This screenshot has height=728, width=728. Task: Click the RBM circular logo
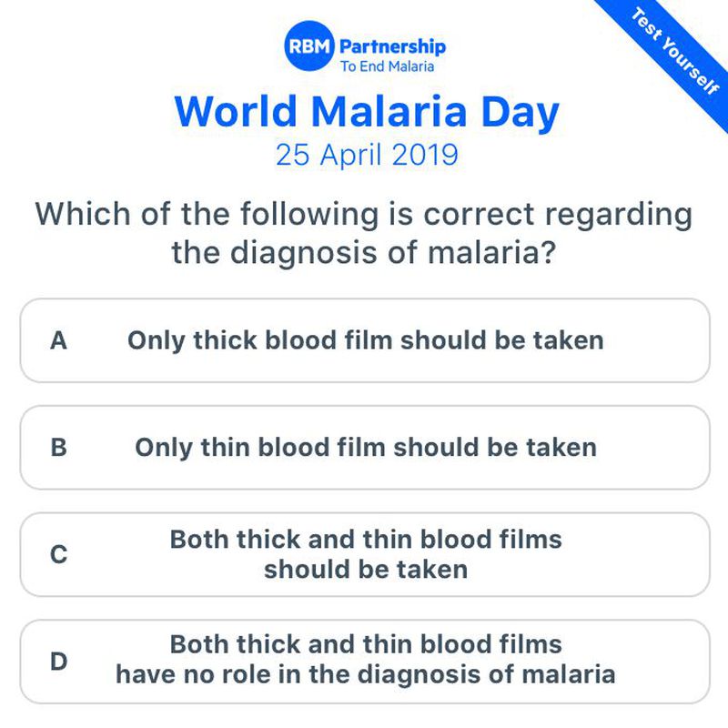pyautogui.click(x=309, y=47)
